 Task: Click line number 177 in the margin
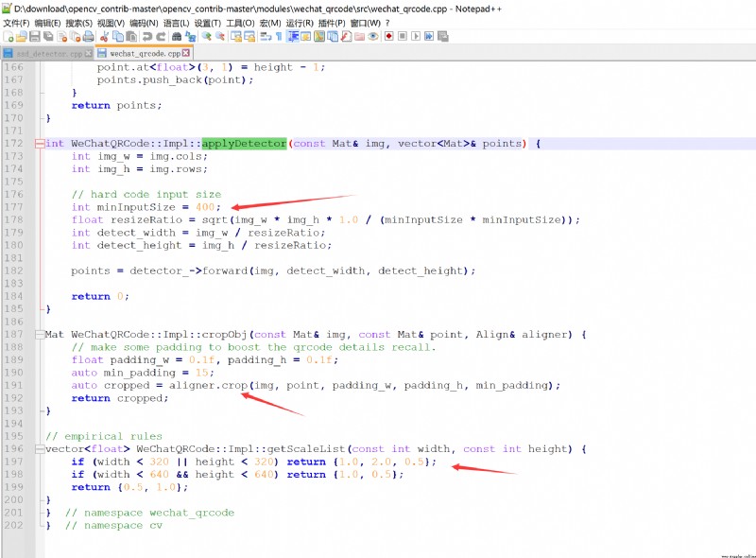click(x=13, y=207)
